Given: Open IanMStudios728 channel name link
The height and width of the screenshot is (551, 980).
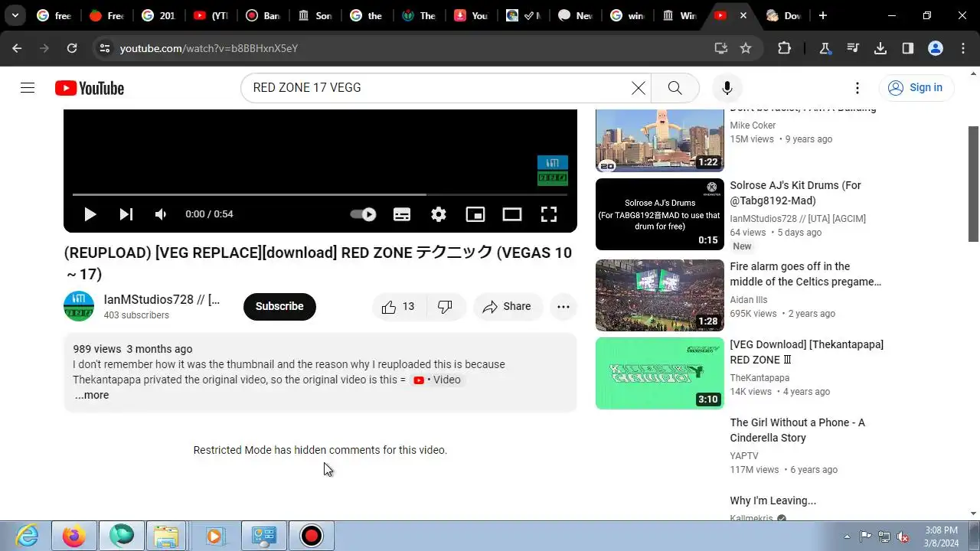Looking at the screenshot, I should coord(162,300).
